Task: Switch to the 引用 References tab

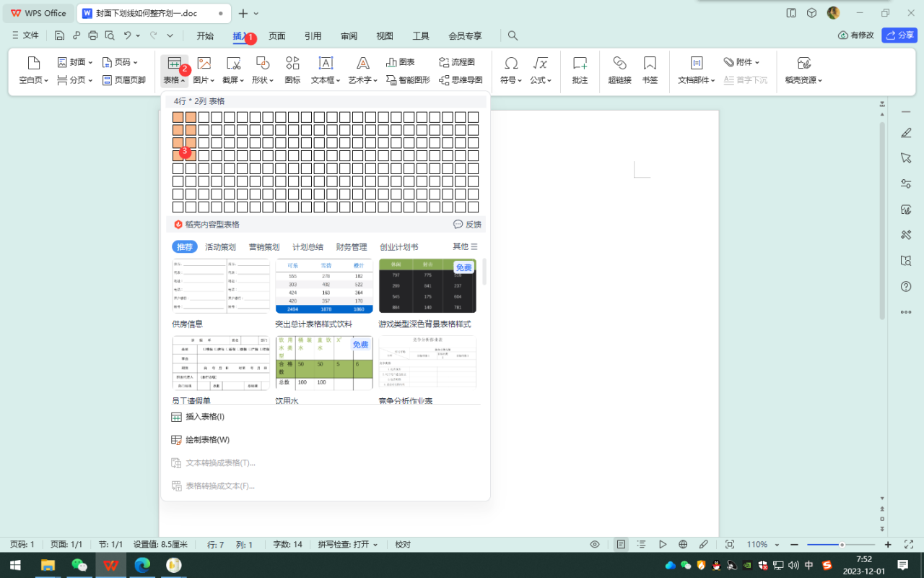Action: click(x=313, y=35)
